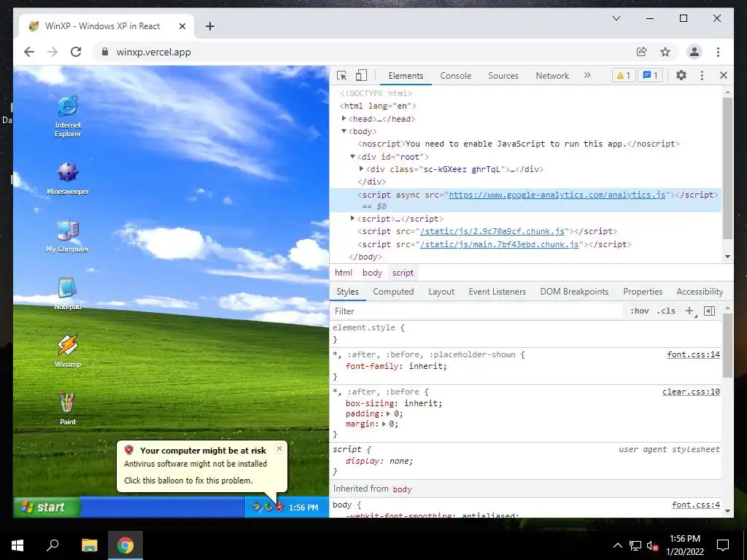Open font.css:4 source link
Viewport: 747px width, 560px height.
point(695,505)
